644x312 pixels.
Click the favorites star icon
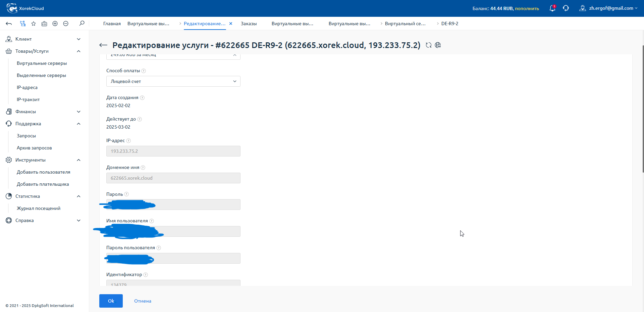pyautogui.click(x=34, y=24)
